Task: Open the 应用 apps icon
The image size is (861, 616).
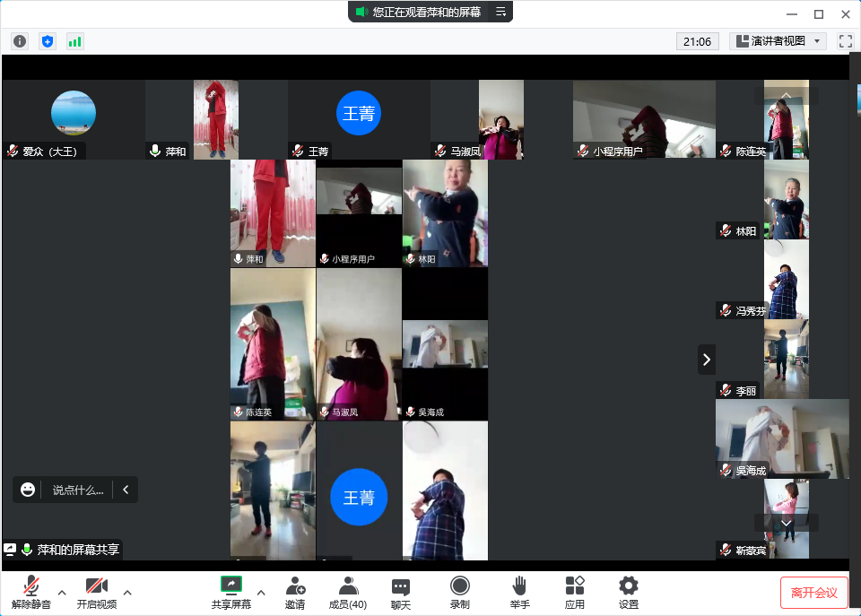Action: coord(575,592)
